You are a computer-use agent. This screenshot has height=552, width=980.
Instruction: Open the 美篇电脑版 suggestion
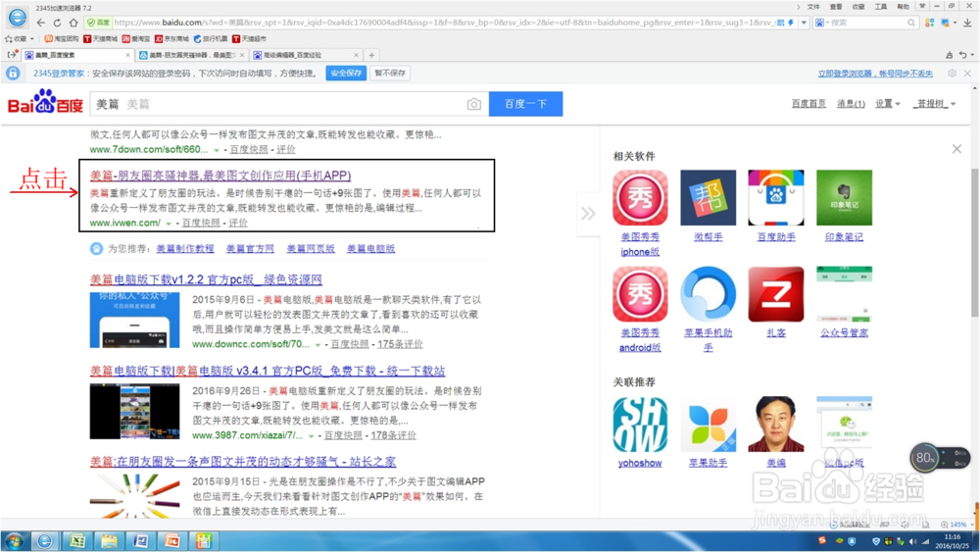pyautogui.click(x=370, y=249)
